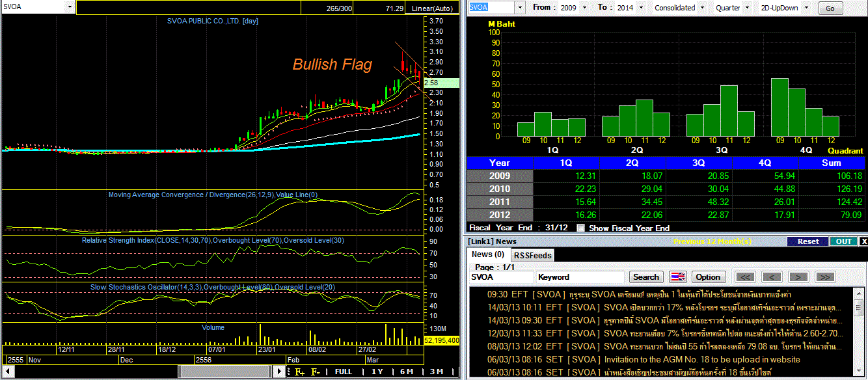Click the current price label 2.58
Image resolution: width=868 pixels, height=380 pixels.
[441, 83]
